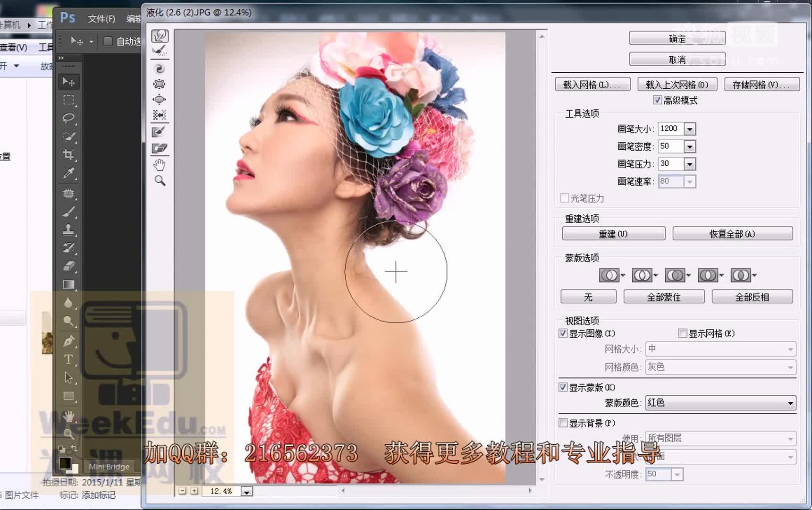This screenshot has height=510, width=812.
Task: Select the Pucker tool
Action: pos(160,85)
